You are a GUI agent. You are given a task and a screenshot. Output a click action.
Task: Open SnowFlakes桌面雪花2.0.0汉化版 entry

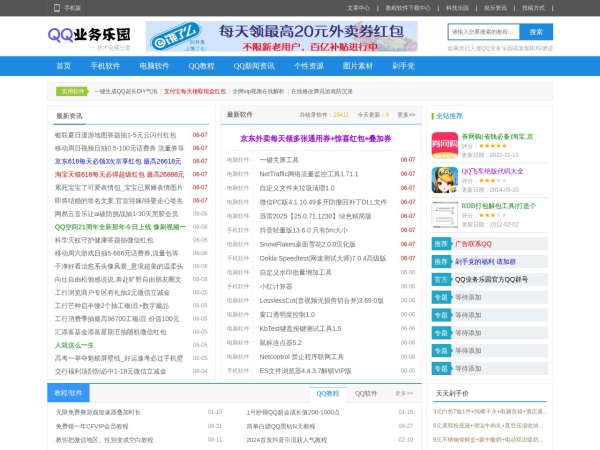[x=307, y=244]
